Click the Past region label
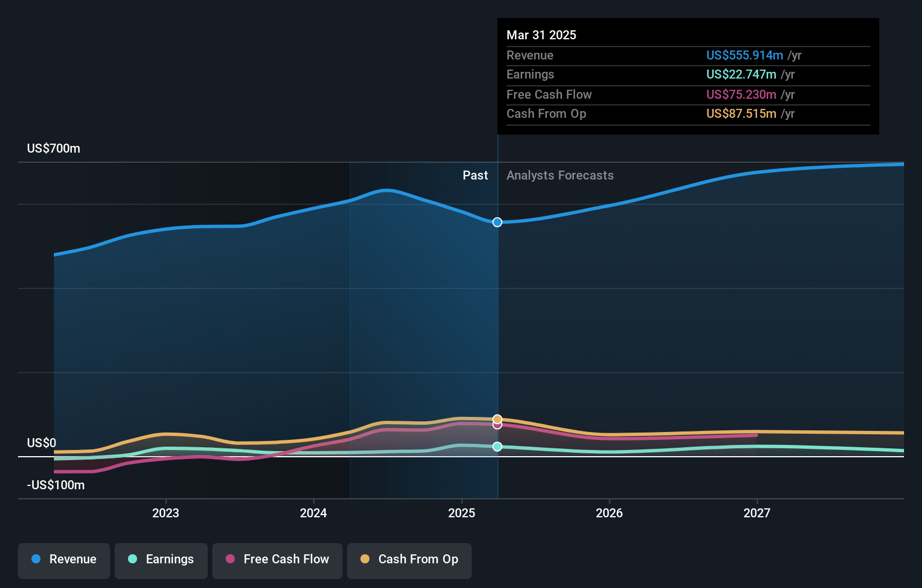This screenshot has width=922, height=588. click(x=475, y=176)
